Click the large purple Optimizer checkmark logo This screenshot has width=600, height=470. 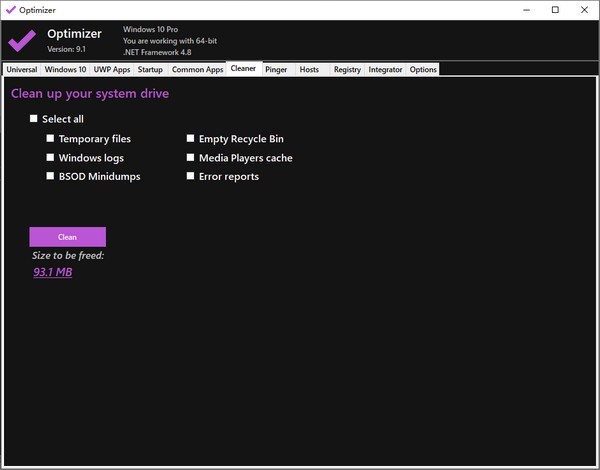pyautogui.click(x=22, y=40)
